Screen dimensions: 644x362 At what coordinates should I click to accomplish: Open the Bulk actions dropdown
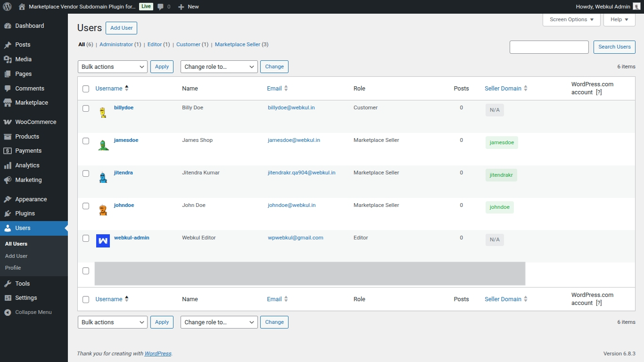click(x=112, y=66)
